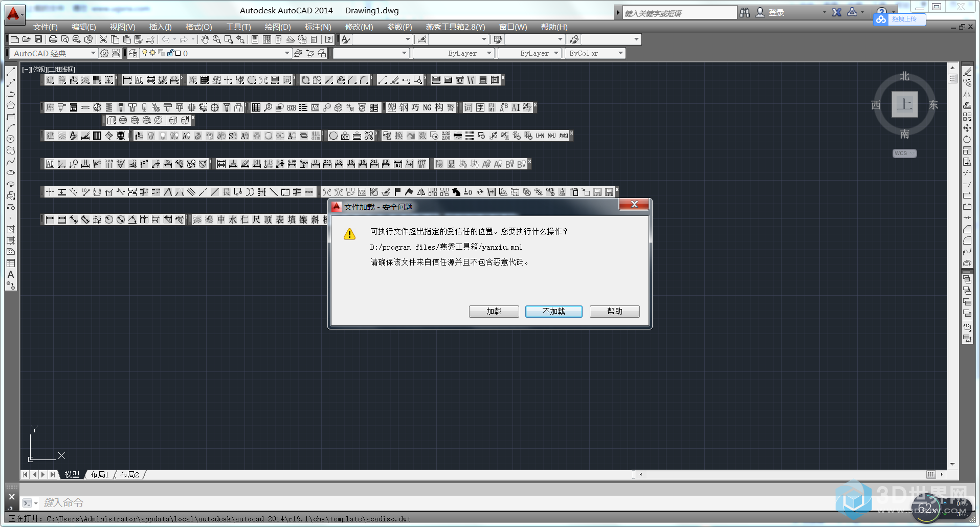Switch to the 布局1 layout tab
This screenshot has width=980, height=527.
tap(99, 475)
